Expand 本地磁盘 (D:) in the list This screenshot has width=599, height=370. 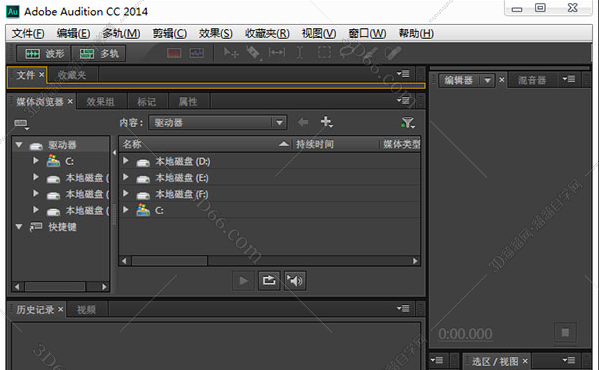(x=125, y=161)
